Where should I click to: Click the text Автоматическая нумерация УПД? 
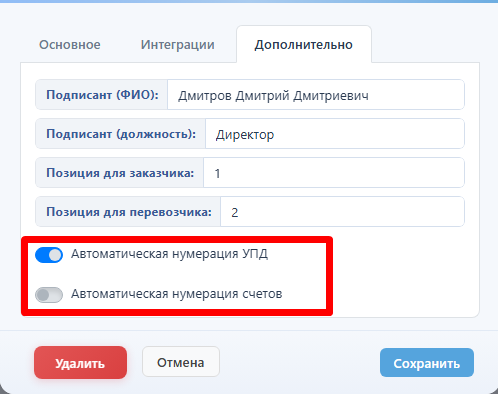tap(169, 254)
